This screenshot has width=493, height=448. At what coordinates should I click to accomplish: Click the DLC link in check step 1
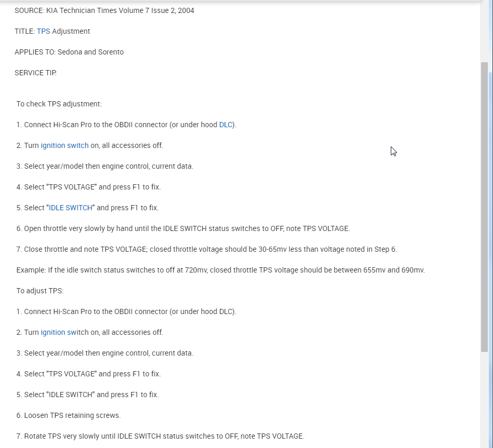[226, 125]
